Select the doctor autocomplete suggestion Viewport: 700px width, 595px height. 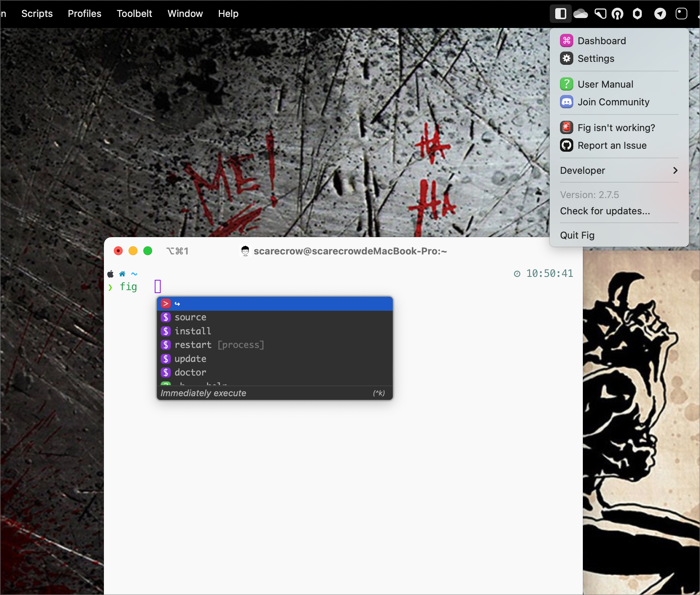pos(275,372)
